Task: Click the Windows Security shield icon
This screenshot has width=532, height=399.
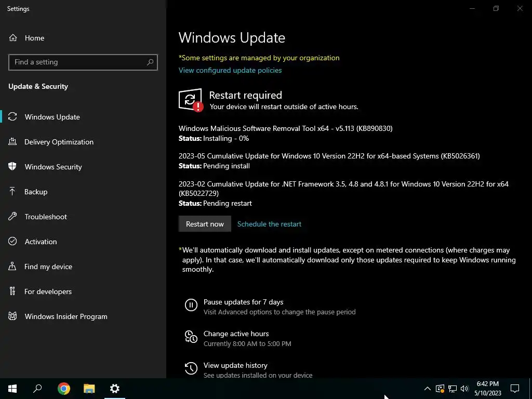Action: [12, 167]
